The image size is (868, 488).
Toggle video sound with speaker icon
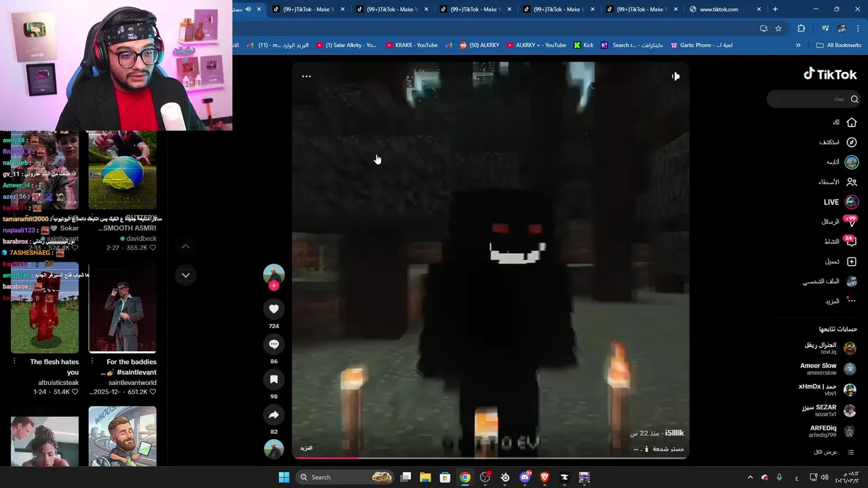coord(675,77)
